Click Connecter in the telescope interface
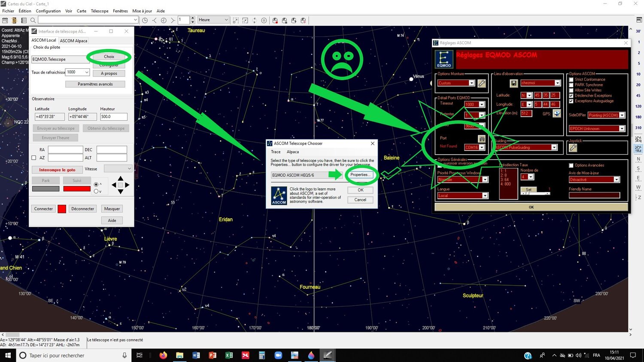 [x=43, y=209]
